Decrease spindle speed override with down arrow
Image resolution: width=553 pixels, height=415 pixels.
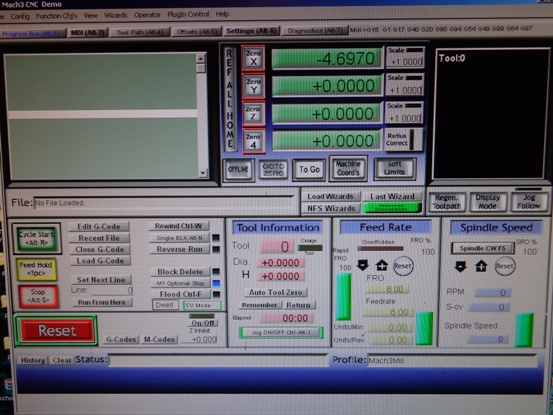tap(461, 266)
